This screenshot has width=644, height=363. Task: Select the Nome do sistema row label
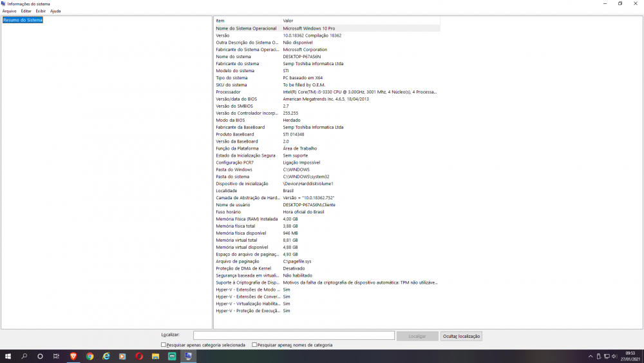point(233,57)
